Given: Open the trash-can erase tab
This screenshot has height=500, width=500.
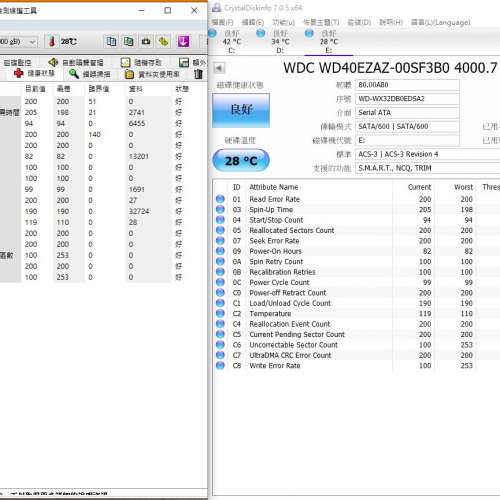Looking at the screenshot, I should [198, 74].
